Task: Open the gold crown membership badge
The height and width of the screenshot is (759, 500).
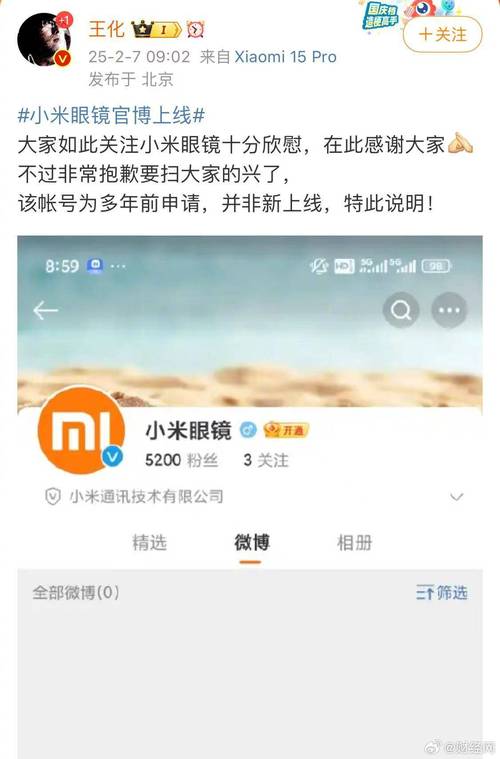Action: click(157, 30)
